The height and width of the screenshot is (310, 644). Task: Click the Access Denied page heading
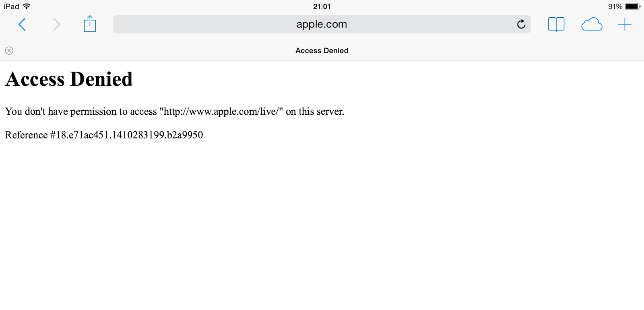click(x=69, y=79)
